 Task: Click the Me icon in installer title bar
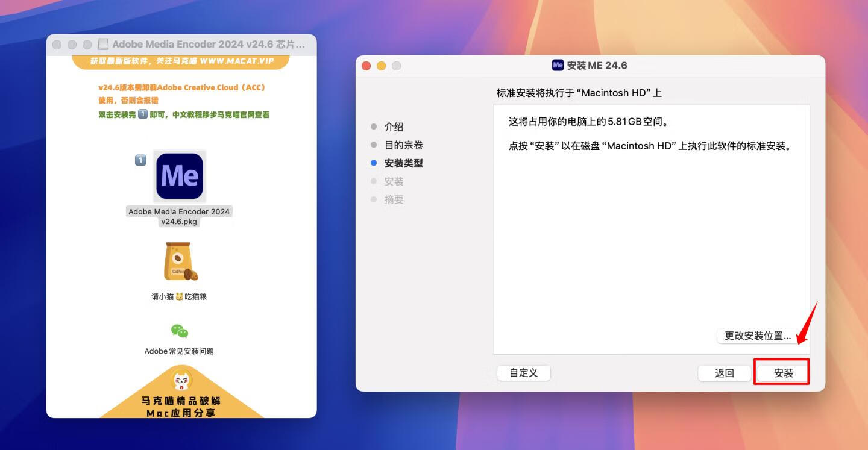[x=558, y=65]
